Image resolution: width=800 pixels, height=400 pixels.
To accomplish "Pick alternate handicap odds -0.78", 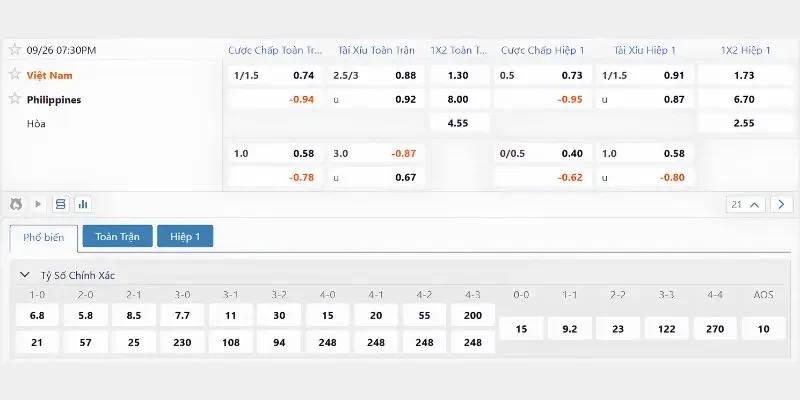I will (275, 178).
